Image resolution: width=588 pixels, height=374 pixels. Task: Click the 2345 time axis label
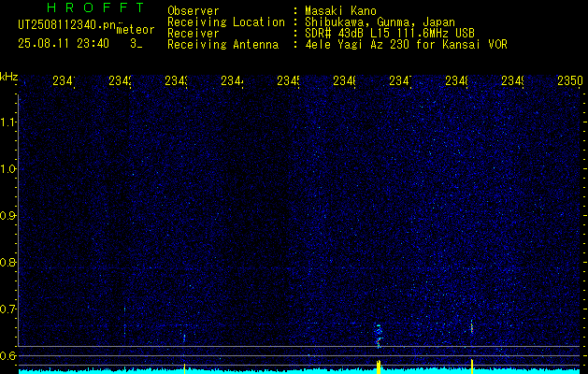coord(288,80)
